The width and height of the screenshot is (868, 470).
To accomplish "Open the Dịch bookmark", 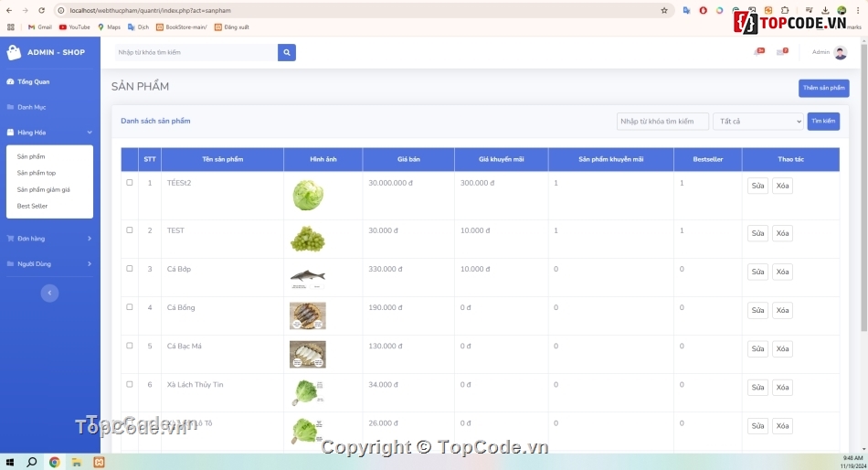I will [138, 27].
